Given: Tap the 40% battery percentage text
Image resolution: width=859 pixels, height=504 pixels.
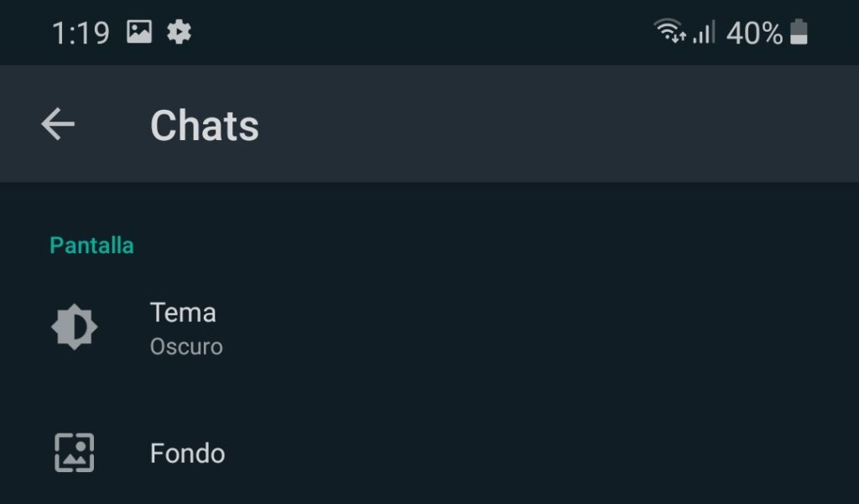Looking at the screenshot, I should 754,33.
